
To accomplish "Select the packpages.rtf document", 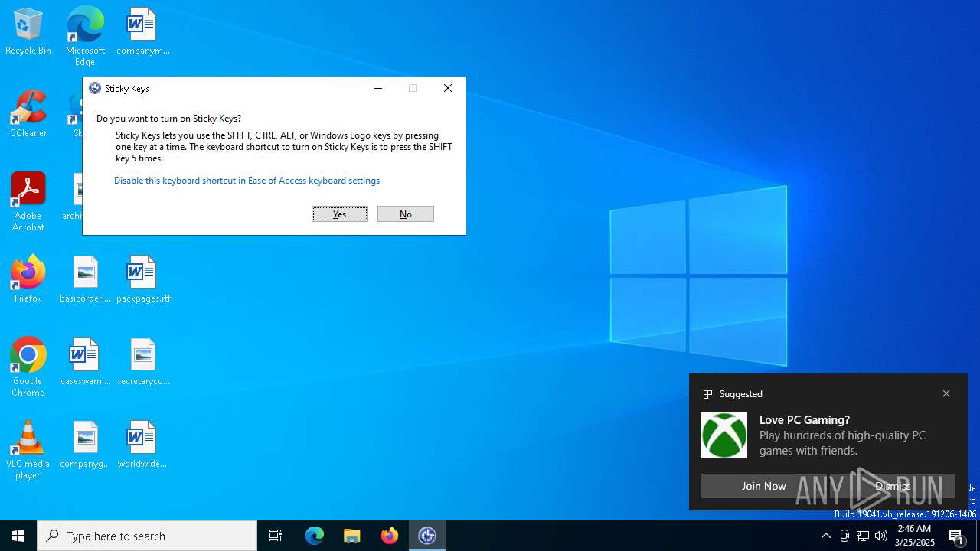I will [x=143, y=279].
